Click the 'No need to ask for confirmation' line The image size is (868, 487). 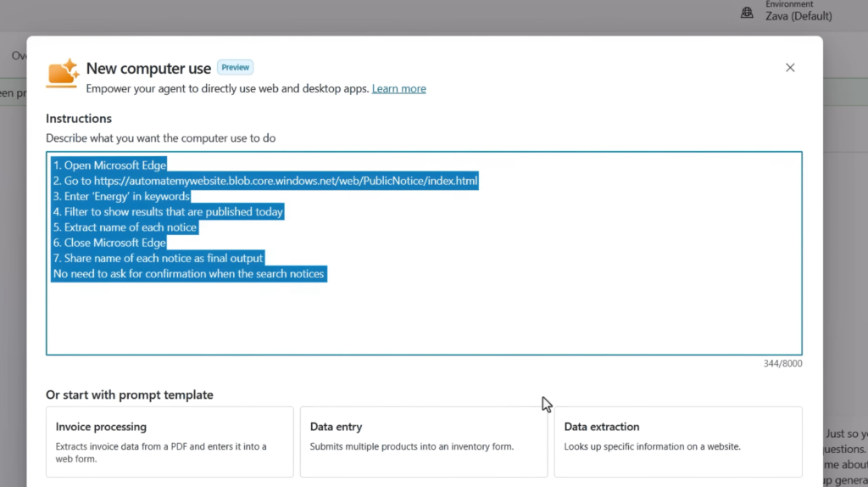pyautogui.click(x=189, y=274)
